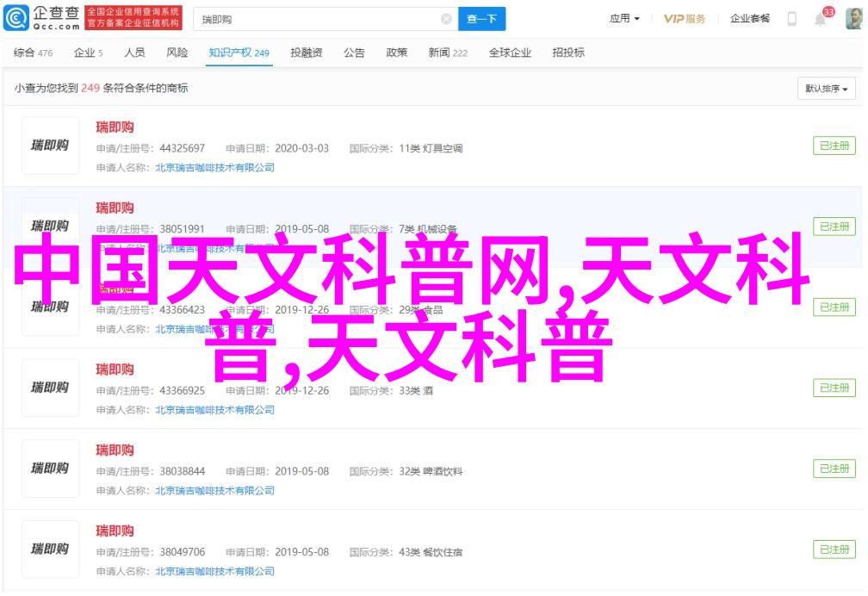The width and height of the screenshot is (868, 596).
Task: Open the 公告 tab
Action: (354, 53)
